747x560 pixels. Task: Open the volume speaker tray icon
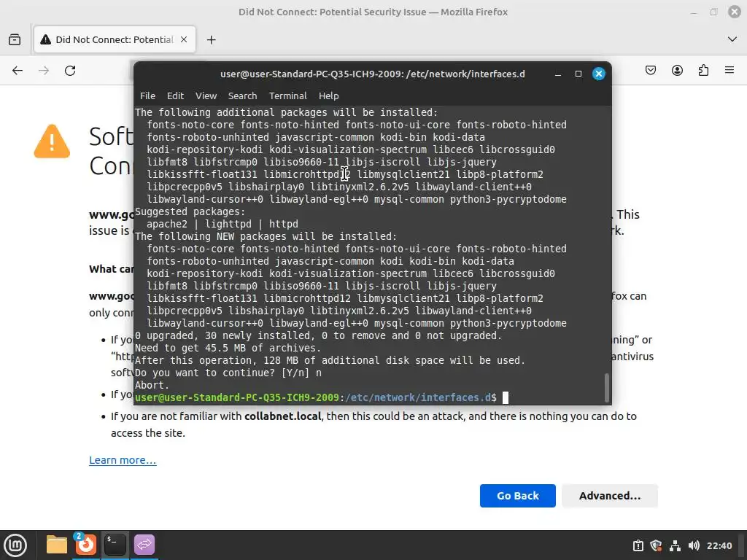point(694,545)
